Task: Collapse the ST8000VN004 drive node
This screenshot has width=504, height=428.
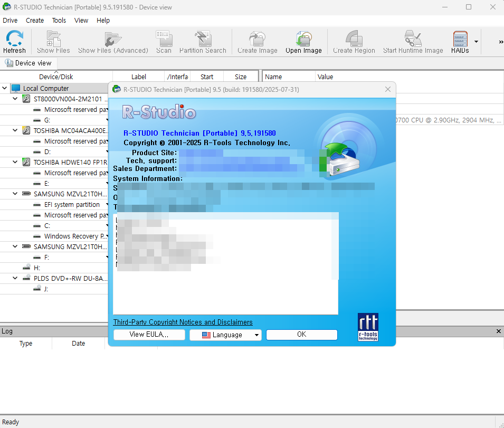Action: pyautogui.click(x=15, y=99)
